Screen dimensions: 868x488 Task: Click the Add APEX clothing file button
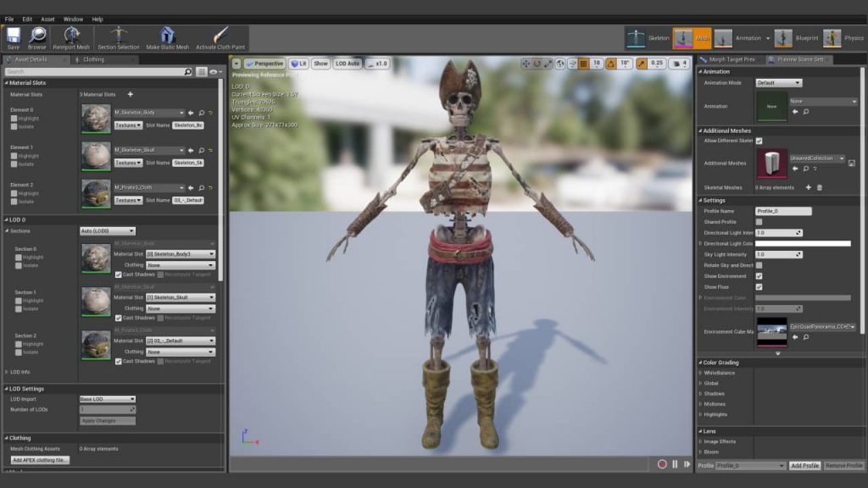[x=40, y=460]
